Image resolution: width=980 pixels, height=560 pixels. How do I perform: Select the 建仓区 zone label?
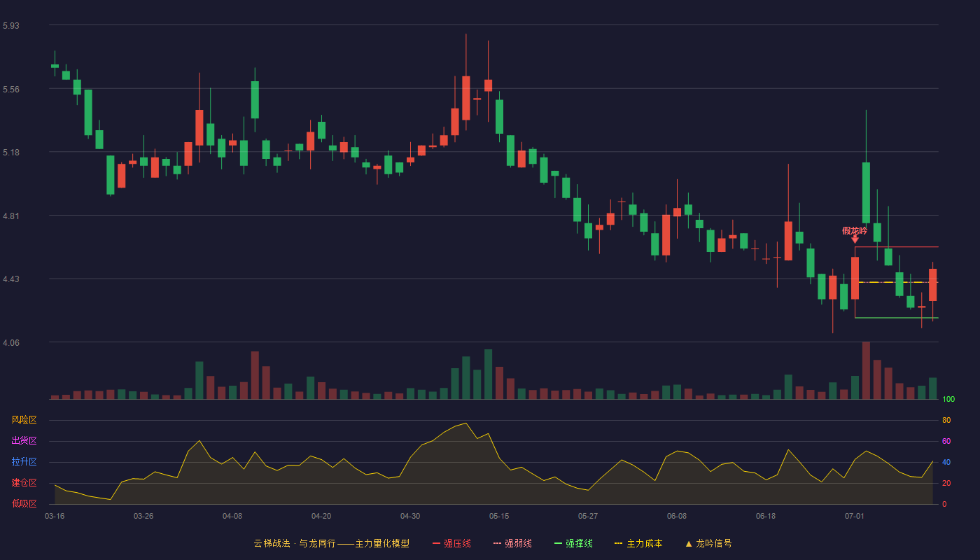[24, 483]
